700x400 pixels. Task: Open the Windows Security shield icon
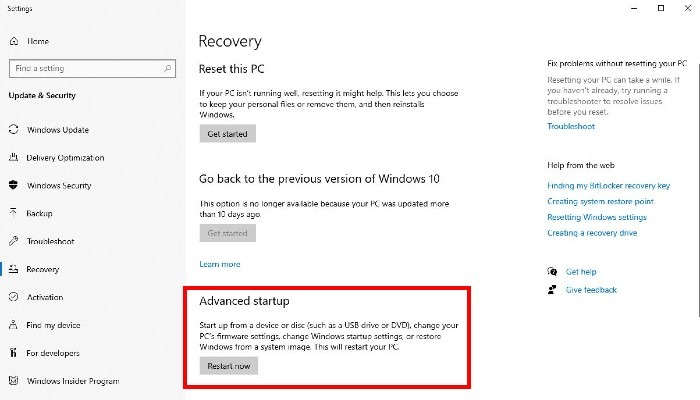coord(14,185)
